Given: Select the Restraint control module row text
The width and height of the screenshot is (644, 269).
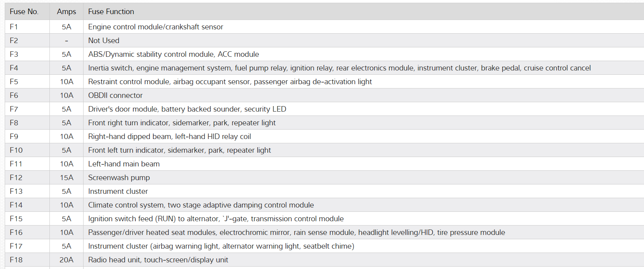Looking at the screenshot, I should coord(230,82).
